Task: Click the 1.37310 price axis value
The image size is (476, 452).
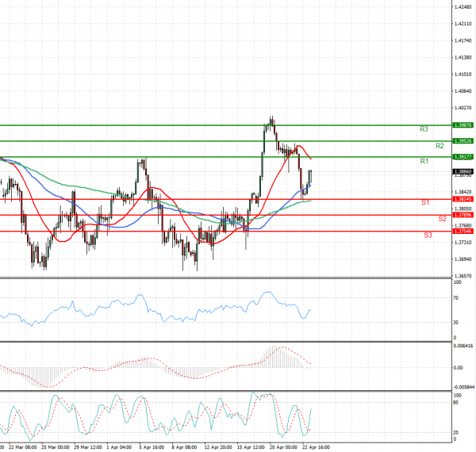Action: click(x=463, y=243)
